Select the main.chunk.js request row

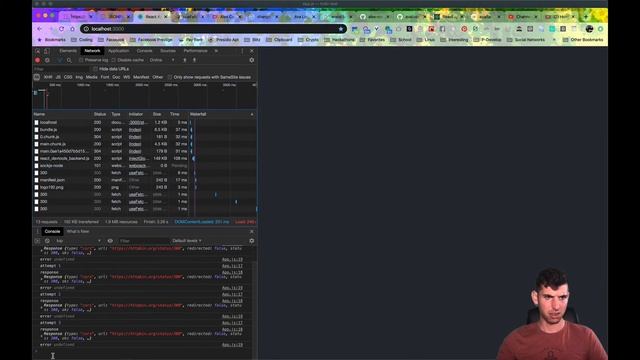[x=144, y=144]
